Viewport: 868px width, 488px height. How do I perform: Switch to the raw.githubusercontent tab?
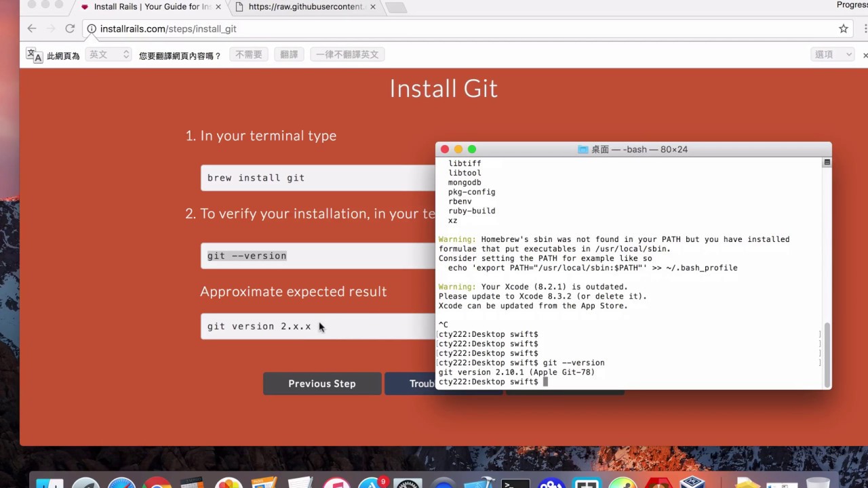pos(305,7)
